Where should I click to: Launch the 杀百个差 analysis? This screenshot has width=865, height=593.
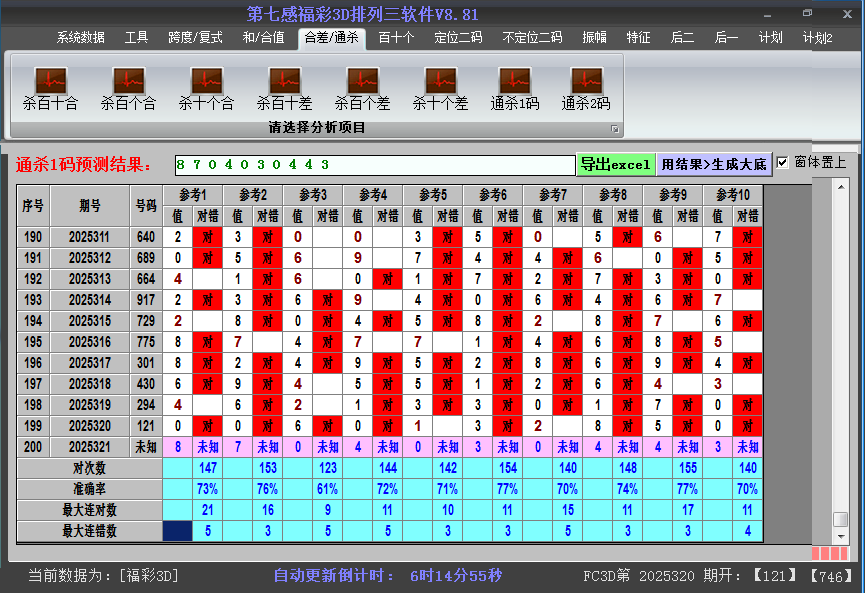pos(362,81)
